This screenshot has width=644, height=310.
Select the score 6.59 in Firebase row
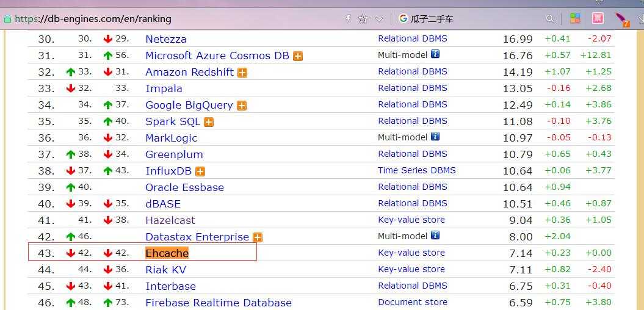(521, 303)
